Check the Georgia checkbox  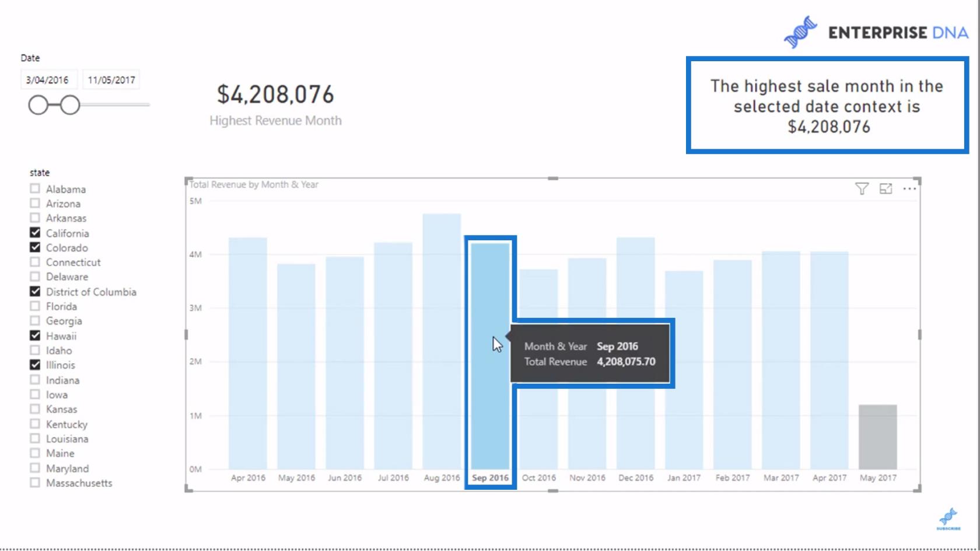(35, 320)
